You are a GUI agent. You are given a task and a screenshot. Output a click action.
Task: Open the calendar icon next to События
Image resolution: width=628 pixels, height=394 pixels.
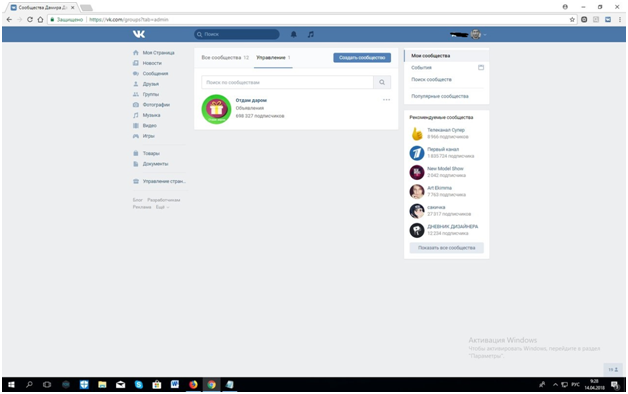pos(481,67)
